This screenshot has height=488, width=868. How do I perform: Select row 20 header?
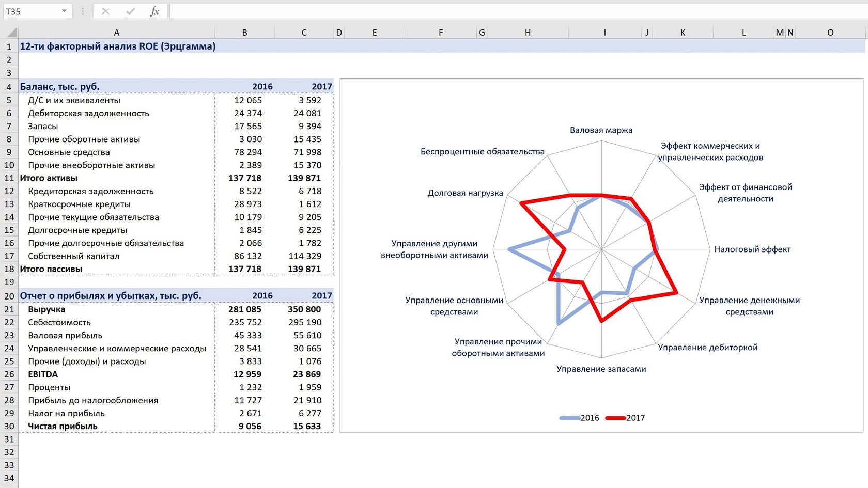point(9,296)
